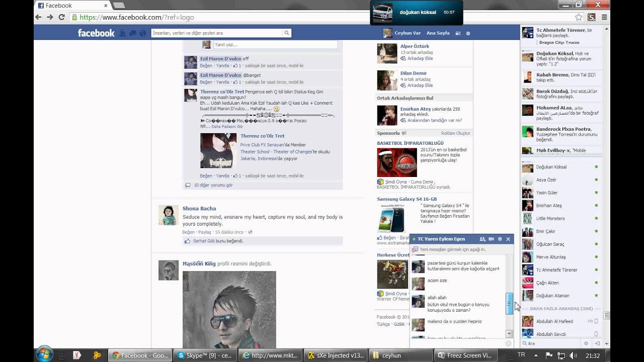Click the TR language indicator
The height and width of the screenshot is (362, 644).
pyautogui.click(x=521, y=354)
